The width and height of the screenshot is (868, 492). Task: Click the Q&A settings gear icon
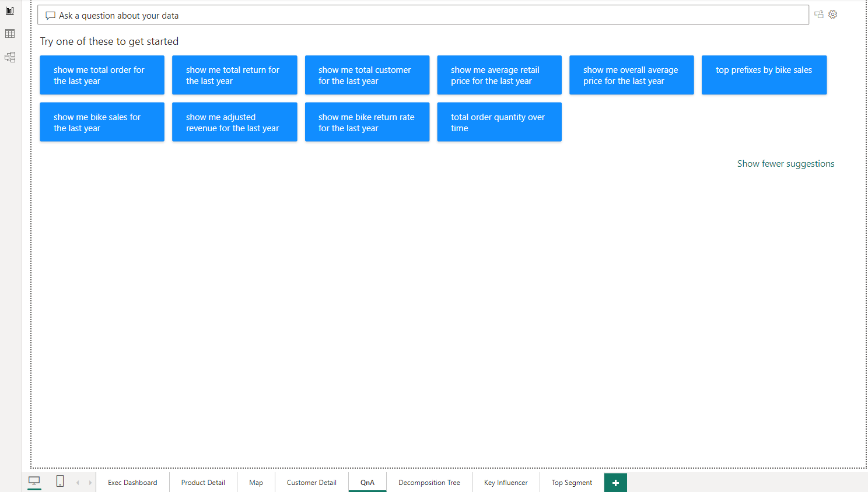coord(833,15)
